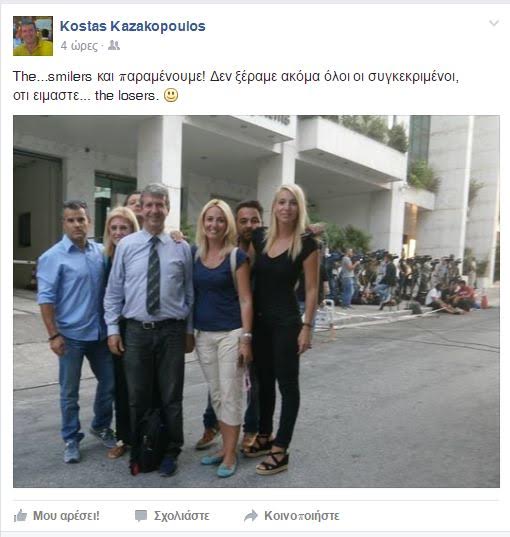The width and height of the screenshot is (510, 537).
Task: Click the black backpack on the ground
Action: coord(148,442)
